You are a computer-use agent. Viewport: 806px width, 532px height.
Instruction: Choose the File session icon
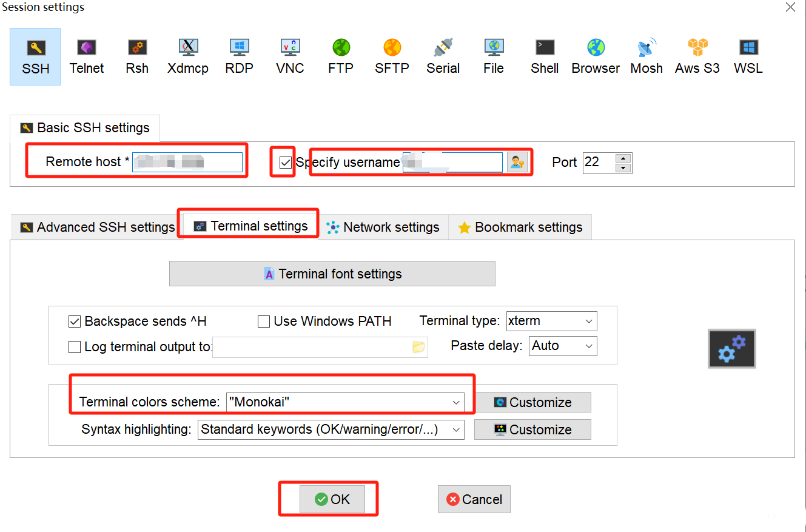tap(494, 56)
